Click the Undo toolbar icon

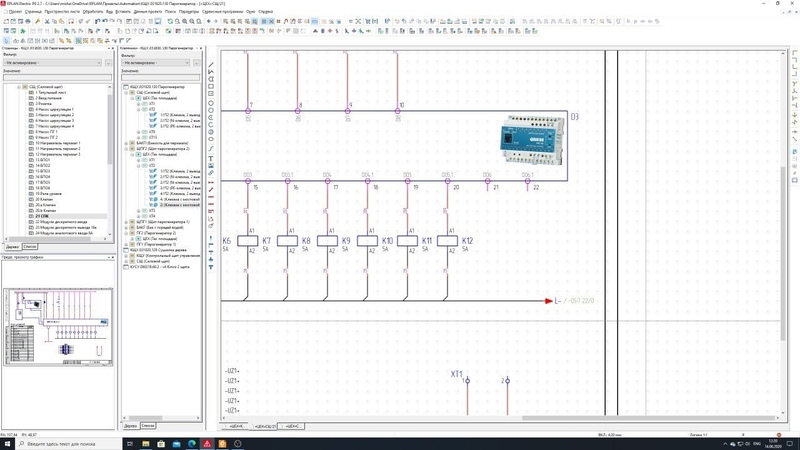97,21
